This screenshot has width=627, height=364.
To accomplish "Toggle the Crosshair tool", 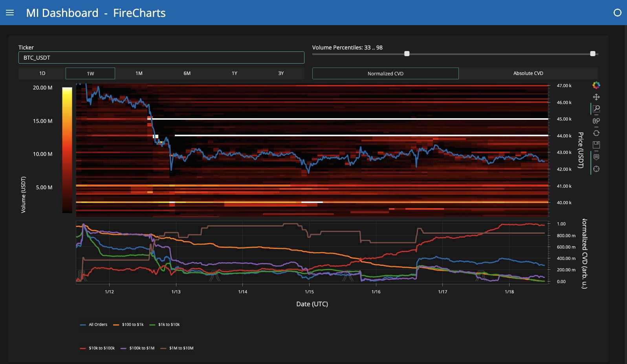I will click(x=596, y=169).
